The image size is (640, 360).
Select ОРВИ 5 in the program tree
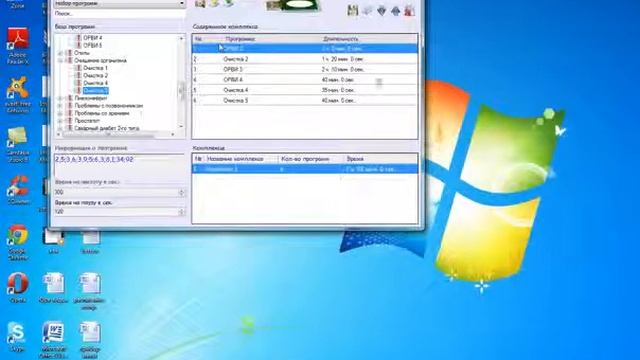click(93, 45)
